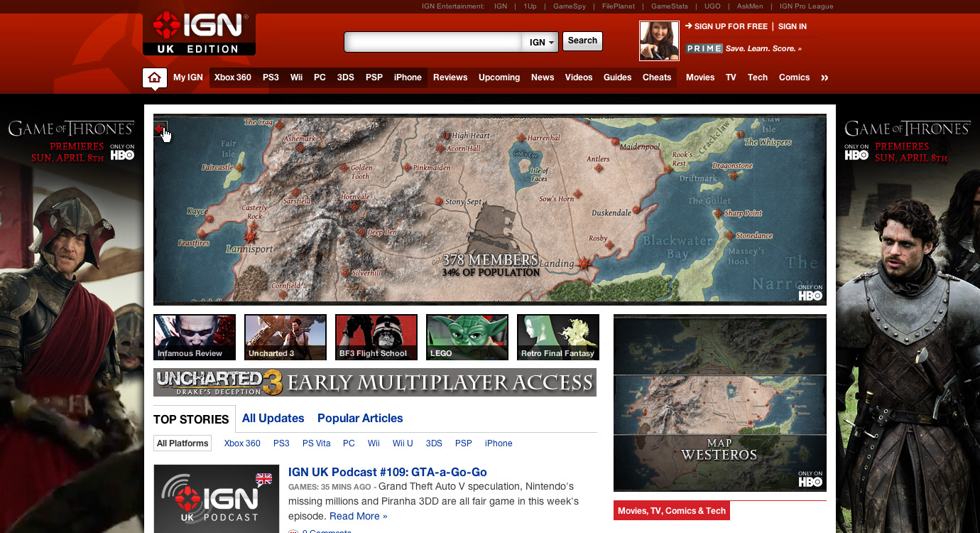This screenshot has height=533, width=980.
Task: Filter stories by PS3
Action: pos(281,443)
